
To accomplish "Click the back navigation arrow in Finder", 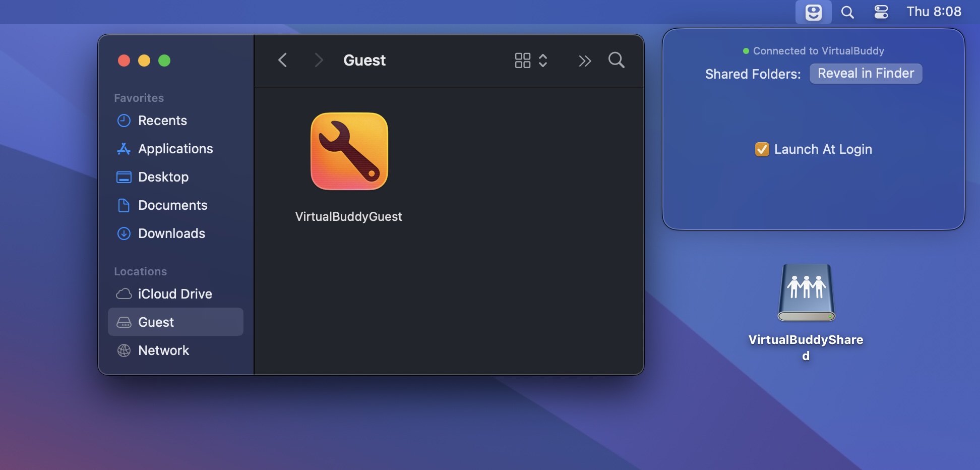I will pyautogui.click(x=283, y=60).
